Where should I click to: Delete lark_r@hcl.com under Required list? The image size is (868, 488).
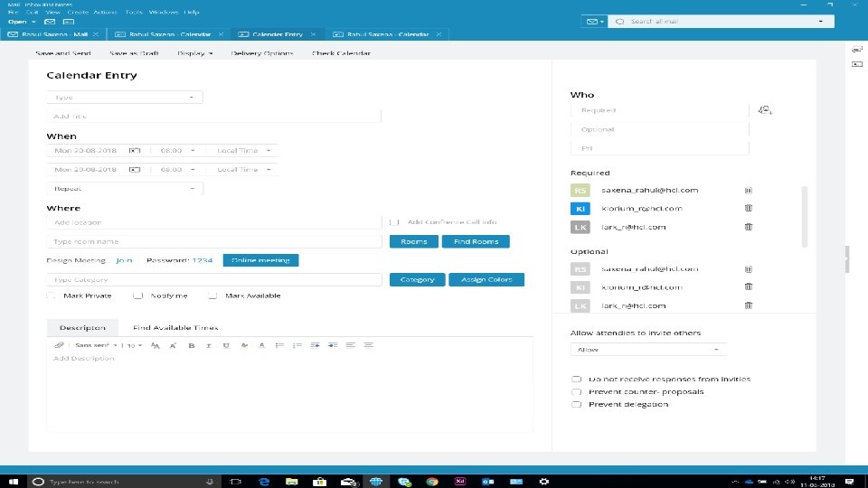tap(749, 227)
